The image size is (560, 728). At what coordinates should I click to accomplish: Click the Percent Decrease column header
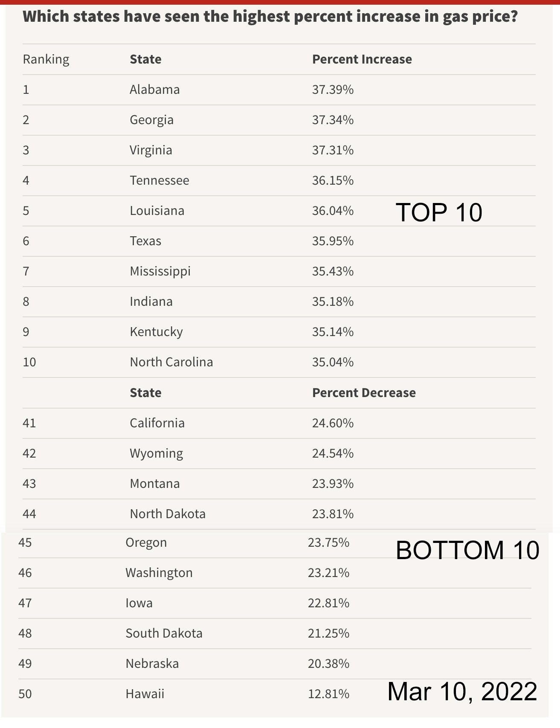364,393
